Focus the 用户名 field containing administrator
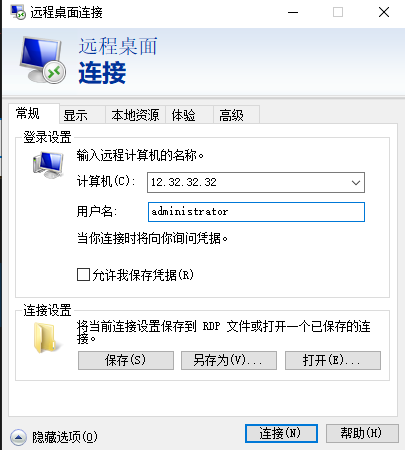Viewport: 405px width, 450px height. [x=256, y=212]
